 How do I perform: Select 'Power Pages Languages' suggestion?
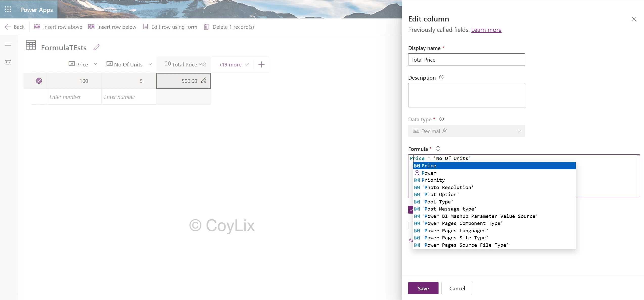494,230
